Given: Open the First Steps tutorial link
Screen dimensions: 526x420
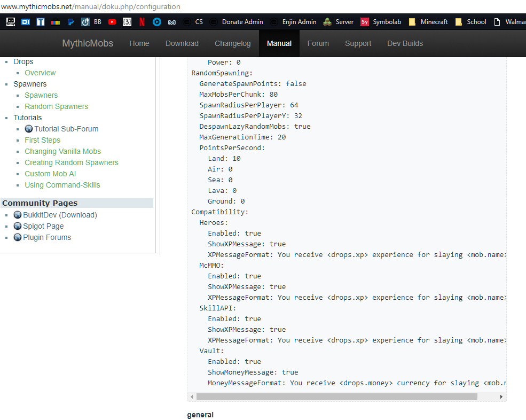Looking at the screenshot, I should tap(42, 140).
